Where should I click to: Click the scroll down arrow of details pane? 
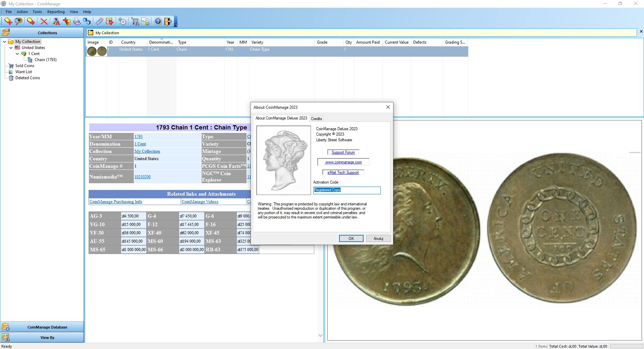320,335
